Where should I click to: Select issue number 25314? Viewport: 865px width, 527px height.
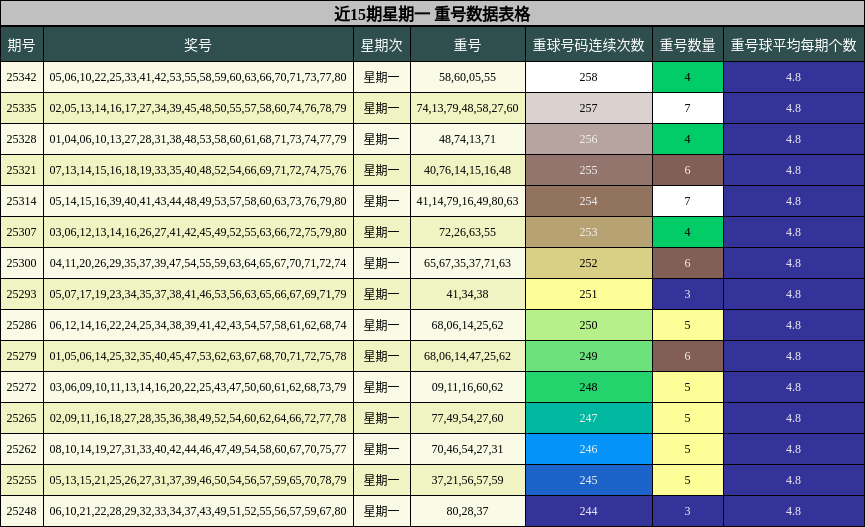pos(22,201)
